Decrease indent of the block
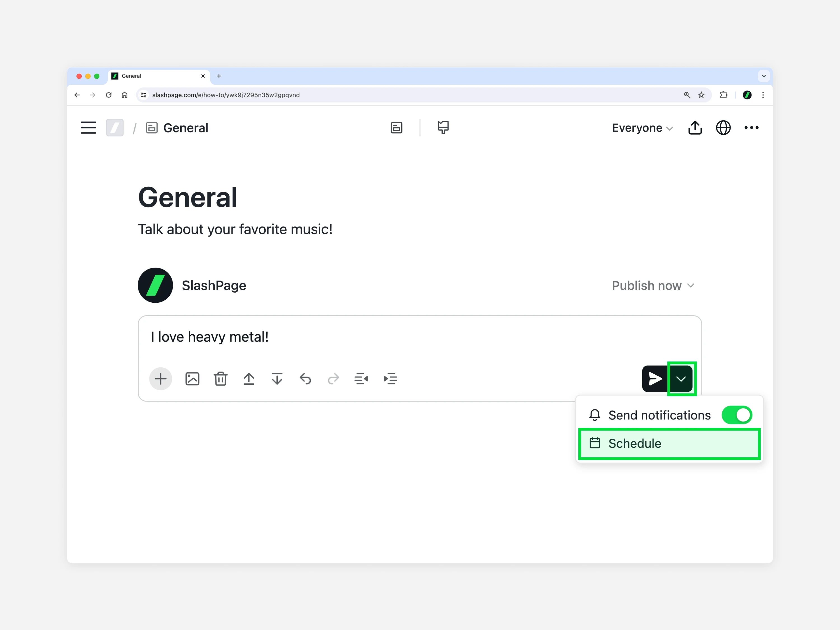The image size is (840, 630). click(361, 379)
